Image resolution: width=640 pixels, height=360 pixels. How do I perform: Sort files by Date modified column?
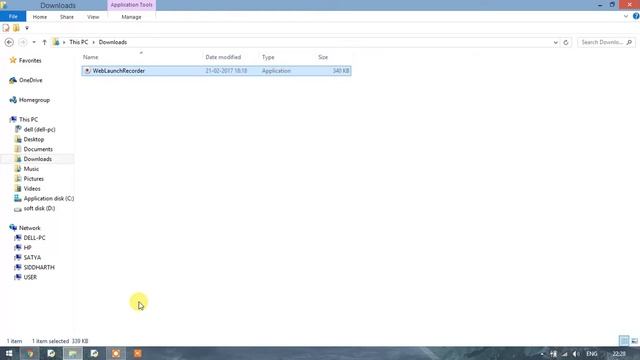click(x=223, y=57)
